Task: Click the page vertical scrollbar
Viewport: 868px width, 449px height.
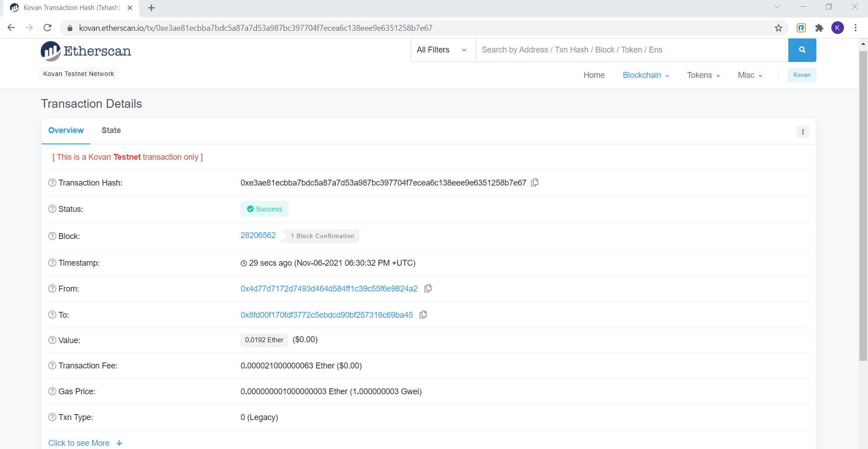Action: (x=863, y=206)
